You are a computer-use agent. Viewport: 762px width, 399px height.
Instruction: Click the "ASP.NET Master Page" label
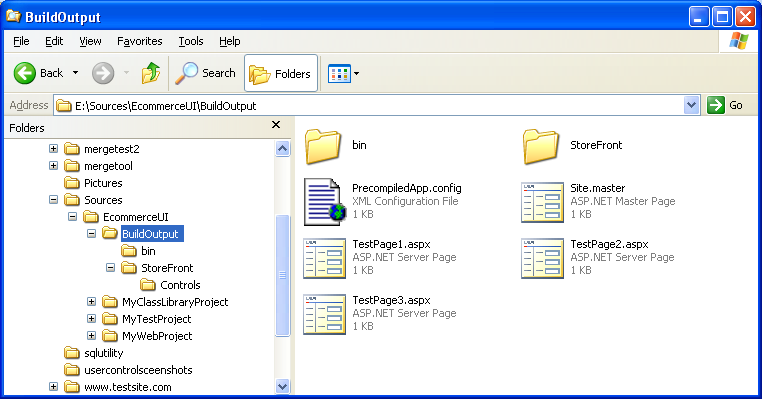click(623, 201)
